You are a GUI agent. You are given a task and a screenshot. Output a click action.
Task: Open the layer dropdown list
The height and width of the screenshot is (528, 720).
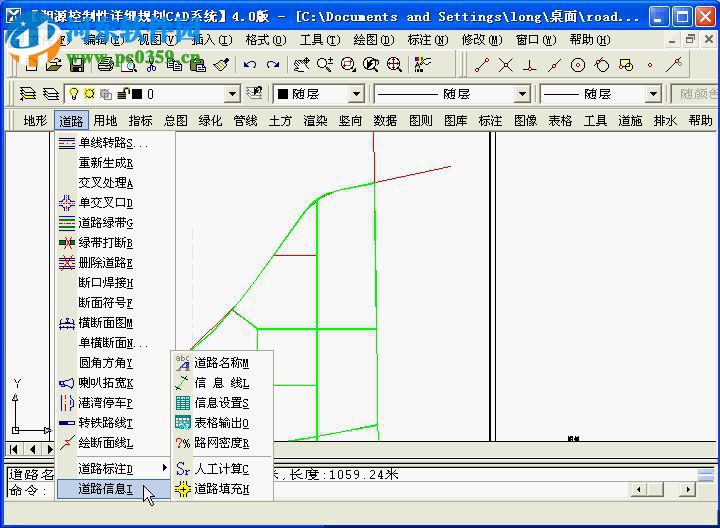coord(232,94)
